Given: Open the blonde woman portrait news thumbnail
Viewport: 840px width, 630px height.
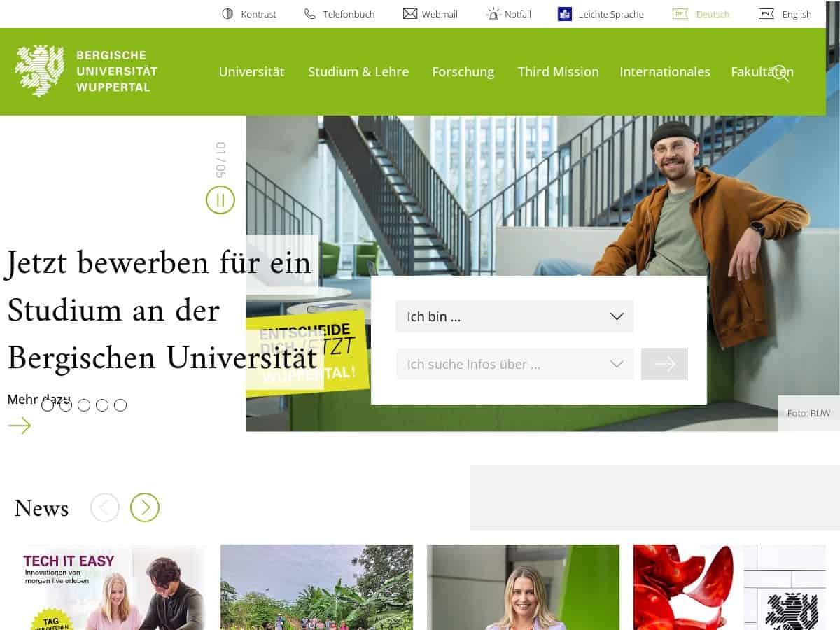Looking at the screenshot, I should (523, 587).
